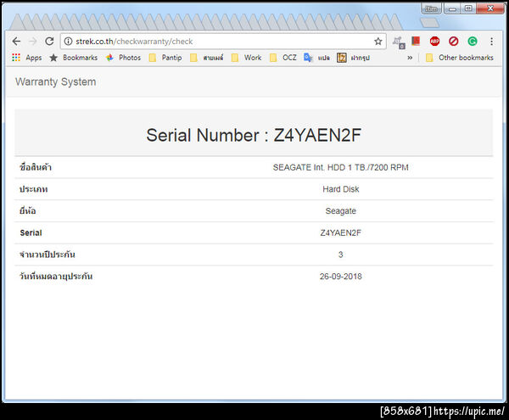This screenshot has width=509, height=420.
Task: Select the product name SEAGATE Int. HDD text
Action: (x=340, y=167)
